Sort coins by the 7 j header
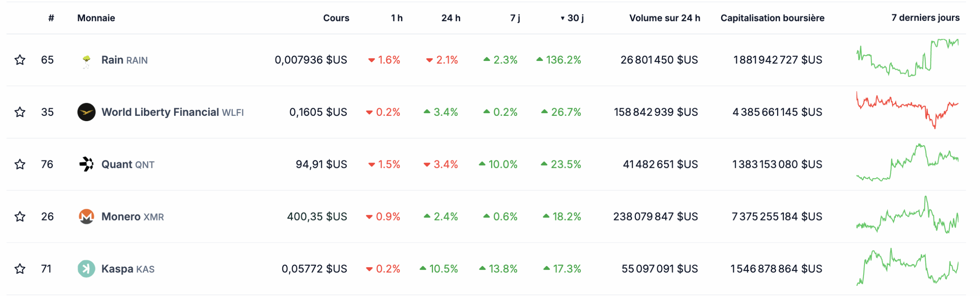This screenshot has height=296, width=980. pos(515,18)
